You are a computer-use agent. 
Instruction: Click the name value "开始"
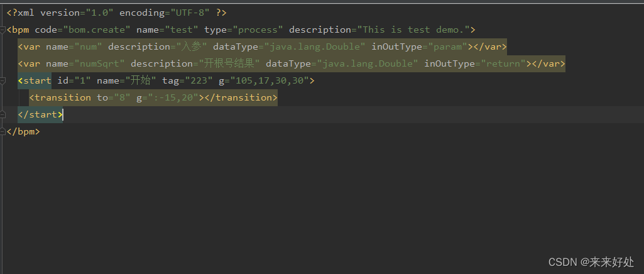[141, 80]
